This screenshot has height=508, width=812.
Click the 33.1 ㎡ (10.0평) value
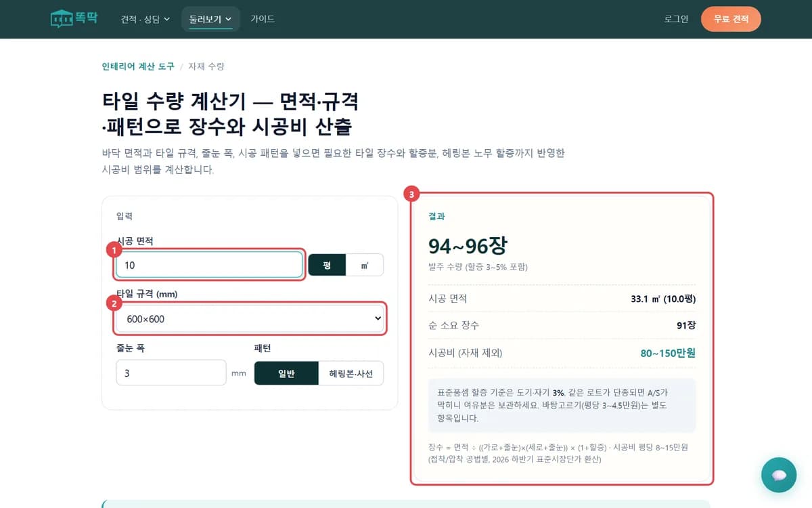[663, 299]
